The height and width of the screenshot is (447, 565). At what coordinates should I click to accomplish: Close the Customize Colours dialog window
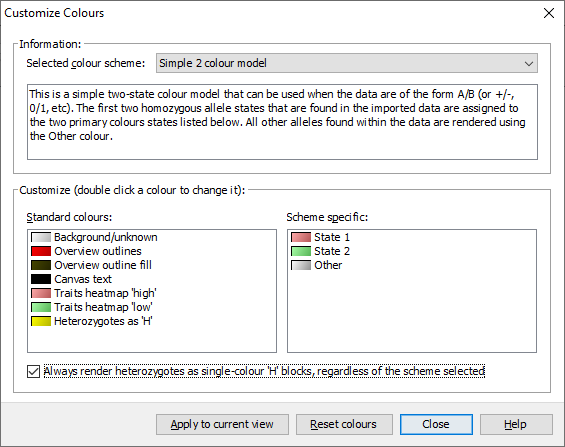click(x=549, y=13)
